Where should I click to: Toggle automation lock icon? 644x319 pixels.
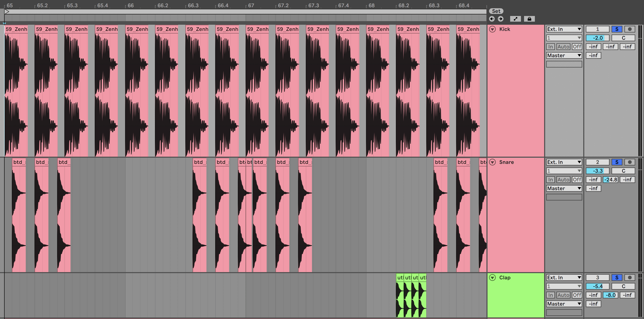pyautogui.click(x=529, y=19)
